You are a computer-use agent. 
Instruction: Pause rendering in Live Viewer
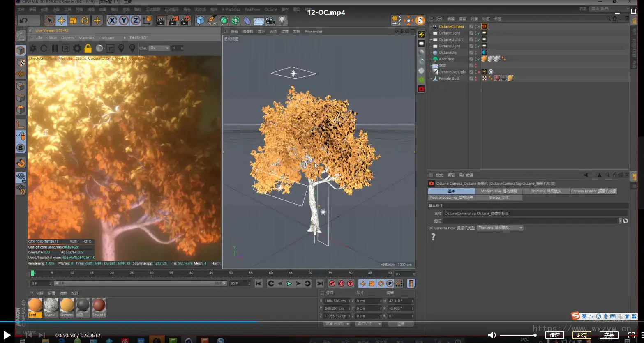pos(55,48)
